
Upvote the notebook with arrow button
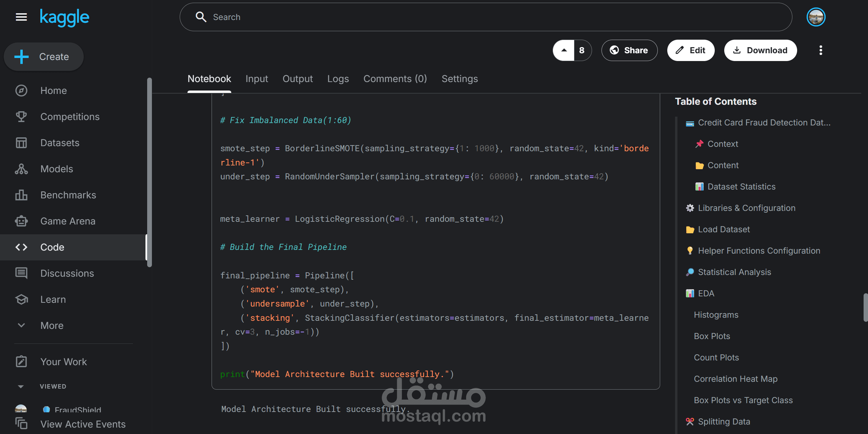coord(564,50)
